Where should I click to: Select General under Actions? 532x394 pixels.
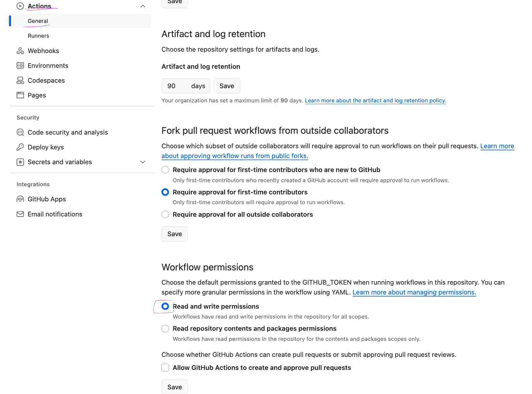[x=38, y=21]
